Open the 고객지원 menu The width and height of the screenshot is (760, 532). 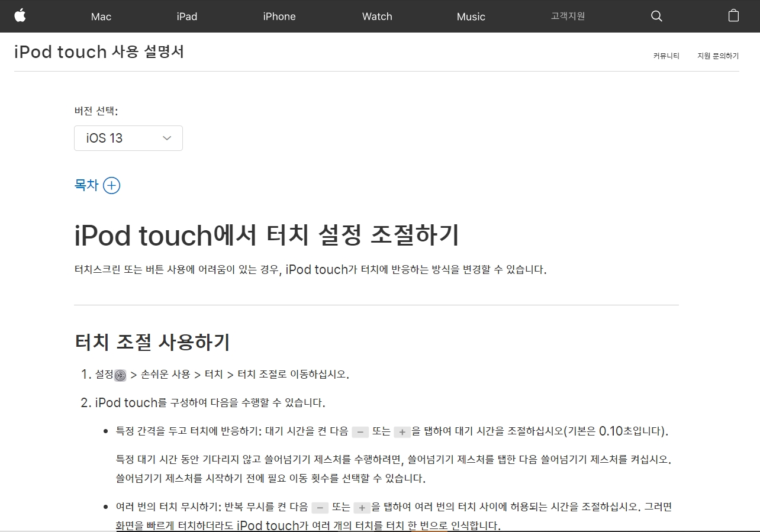[x=568, y=16]
